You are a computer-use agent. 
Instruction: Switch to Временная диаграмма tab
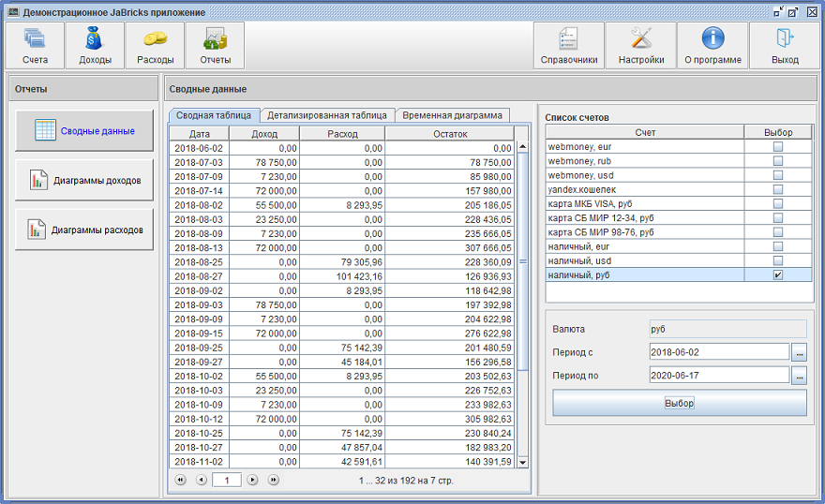coord(452,115)
